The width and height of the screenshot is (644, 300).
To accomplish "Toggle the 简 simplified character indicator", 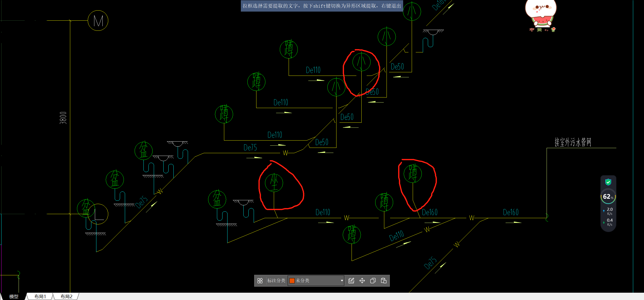I will point(539,30).
